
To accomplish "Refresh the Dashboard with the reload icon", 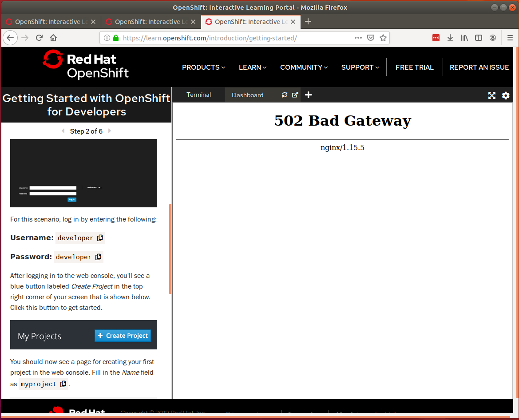I will [285, 95].
